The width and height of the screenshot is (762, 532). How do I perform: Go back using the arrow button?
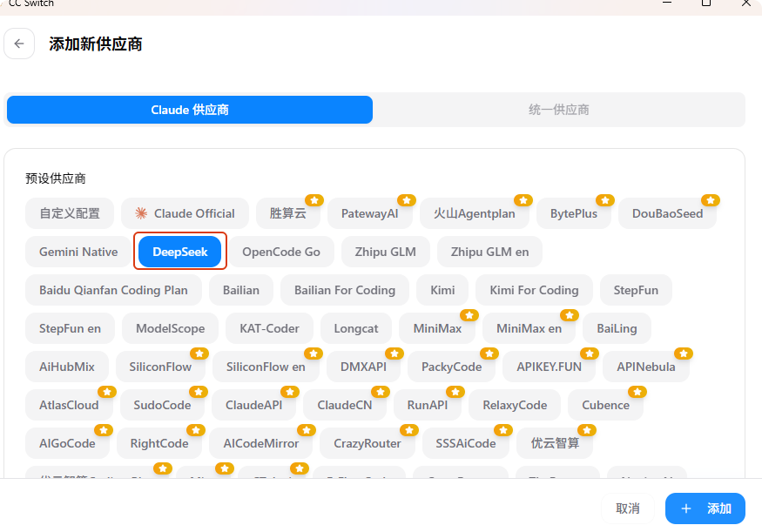(19, 44)
